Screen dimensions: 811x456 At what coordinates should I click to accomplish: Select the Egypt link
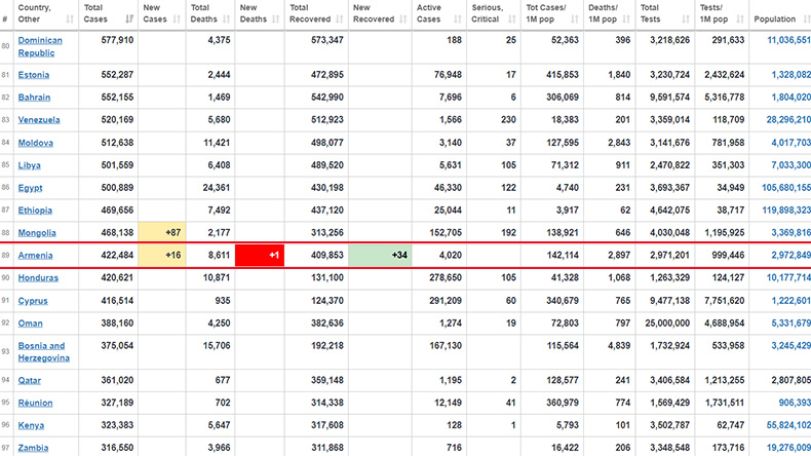tap(30, 188)
